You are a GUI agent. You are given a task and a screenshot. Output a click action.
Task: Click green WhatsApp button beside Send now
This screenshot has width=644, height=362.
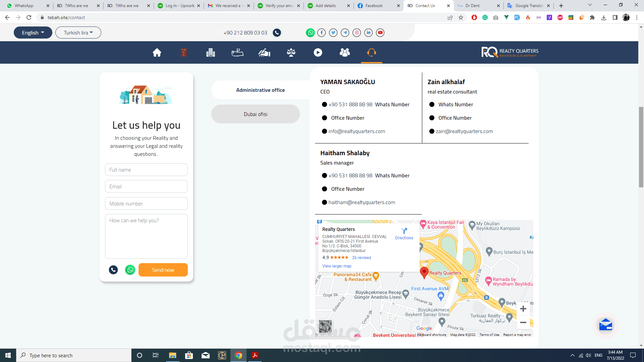(130, 270)
